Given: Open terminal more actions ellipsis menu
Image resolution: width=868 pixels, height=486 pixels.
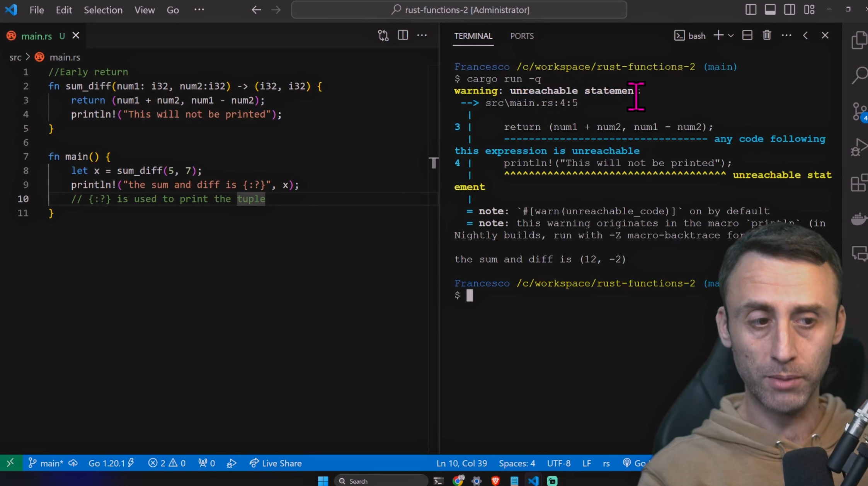Looking at the screenshot, I should [786, 35].
